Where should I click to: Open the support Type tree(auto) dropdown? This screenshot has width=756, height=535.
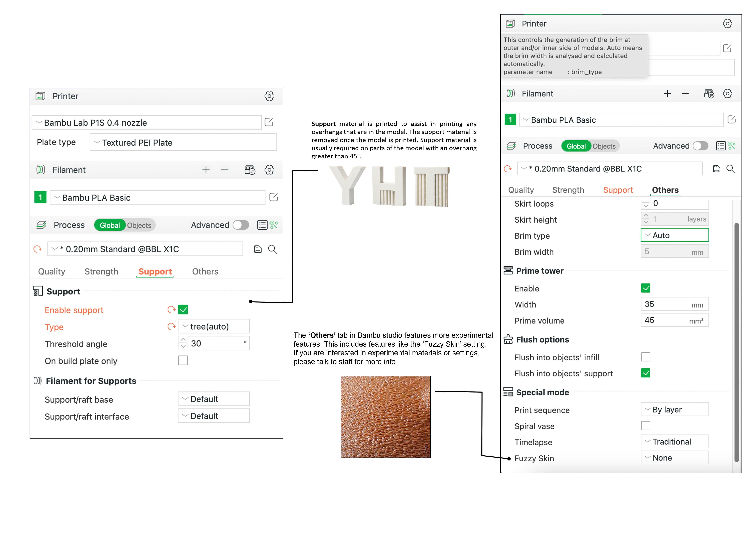click(x=213, y=327)
